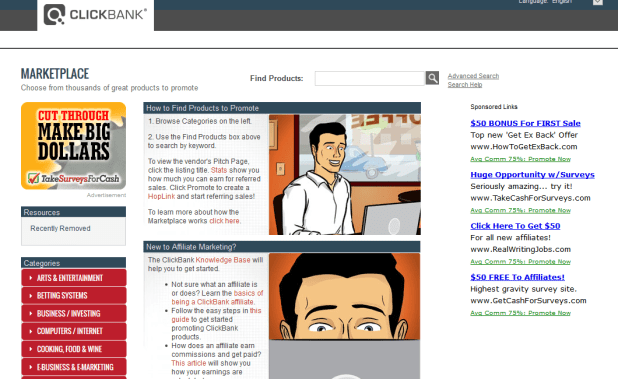The width and height of the screenshot is (618, 379).
Task: Click the TakeSurveysForCash banner ad
Action: 74,146
